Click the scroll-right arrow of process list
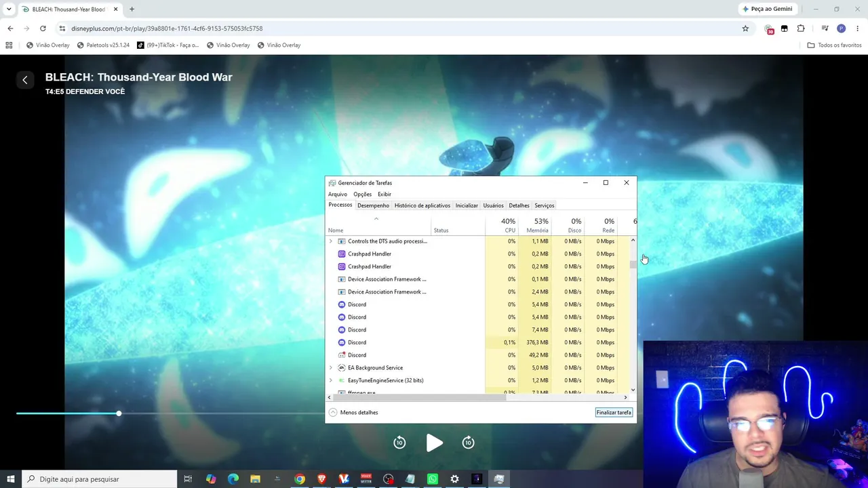 (625, 397)
